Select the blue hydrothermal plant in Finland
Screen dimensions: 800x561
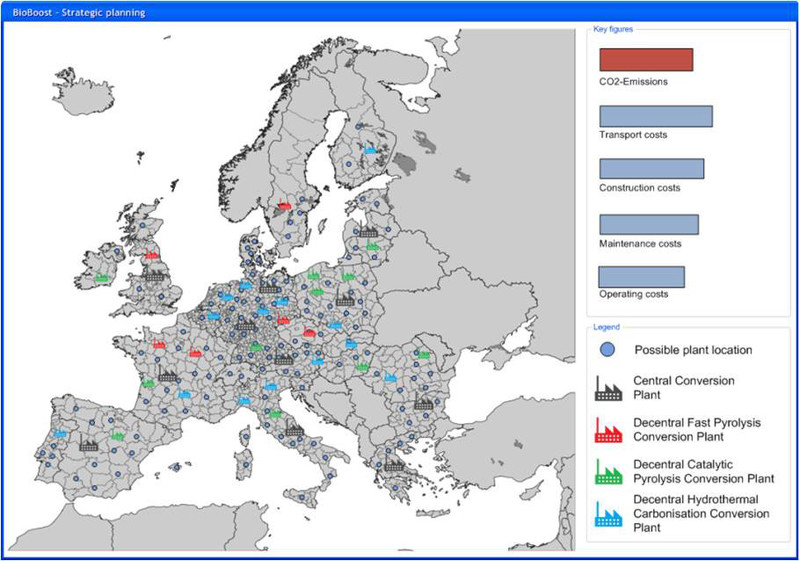pos(370,149)
